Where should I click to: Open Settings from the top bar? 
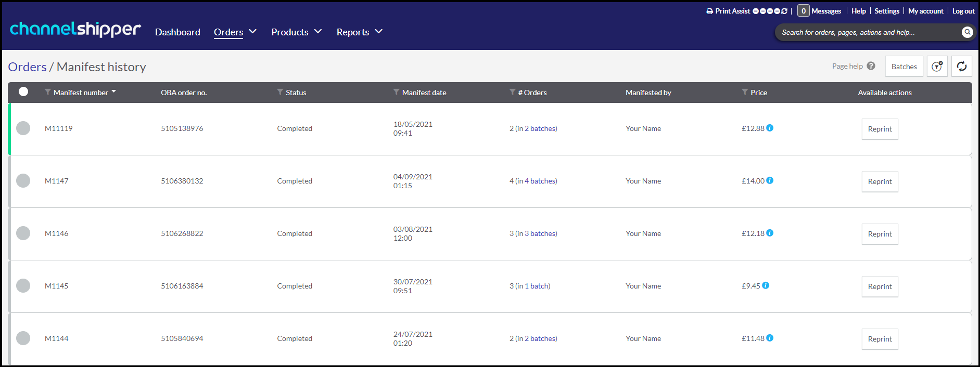886,11
